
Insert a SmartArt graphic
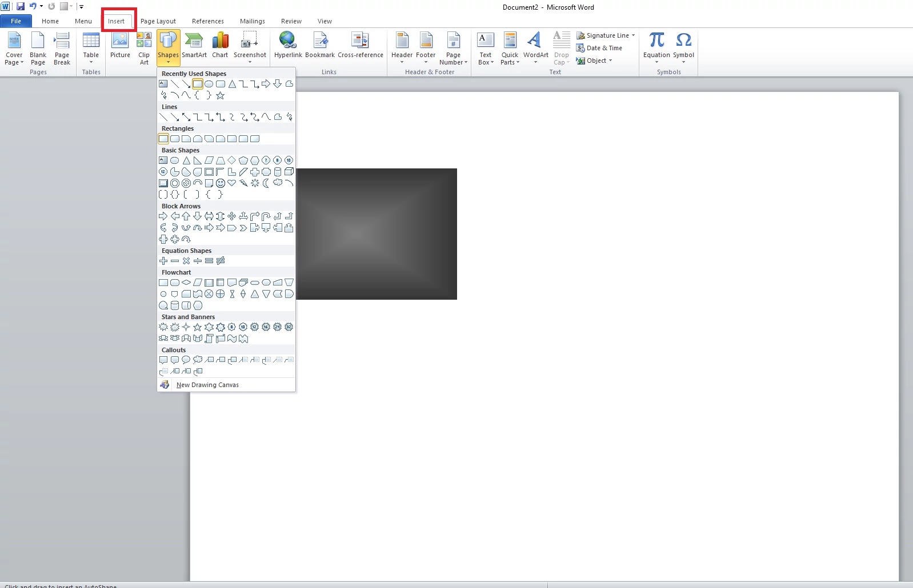(x=194, y=46)
